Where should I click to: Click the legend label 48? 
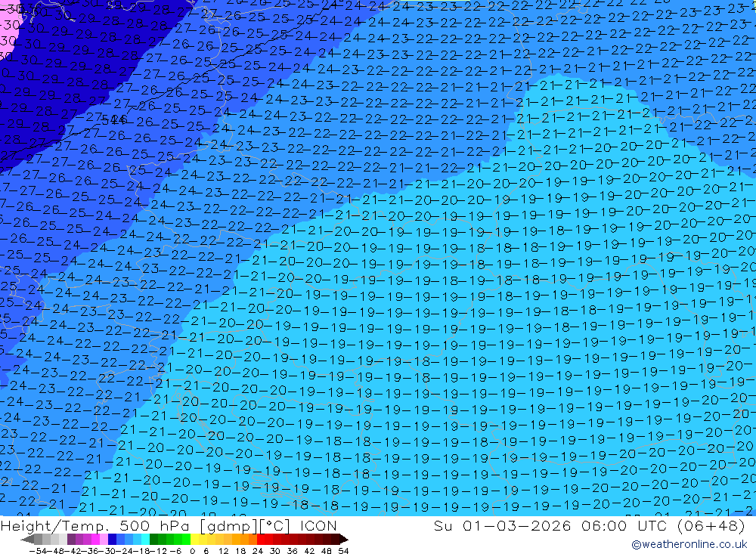[326, 551]
